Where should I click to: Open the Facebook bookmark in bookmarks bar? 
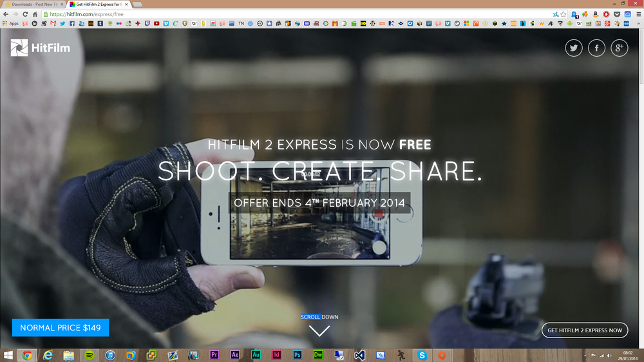(72, 23)
